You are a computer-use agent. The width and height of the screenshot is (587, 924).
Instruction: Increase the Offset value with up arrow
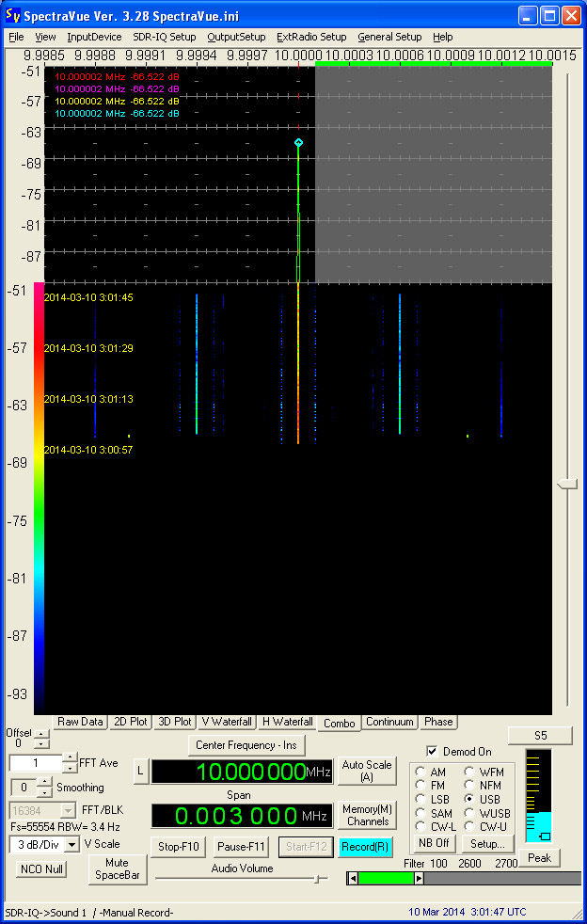coord(40,734)
